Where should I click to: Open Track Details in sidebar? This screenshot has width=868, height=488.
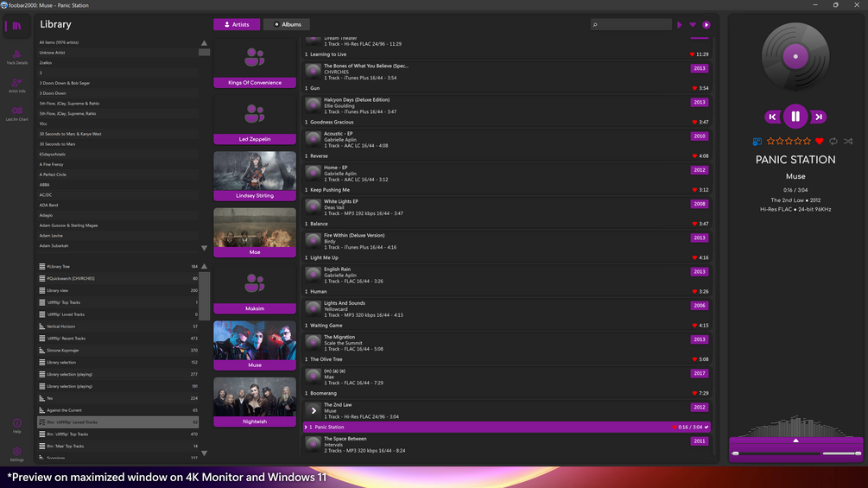click(x=16, y=57)
